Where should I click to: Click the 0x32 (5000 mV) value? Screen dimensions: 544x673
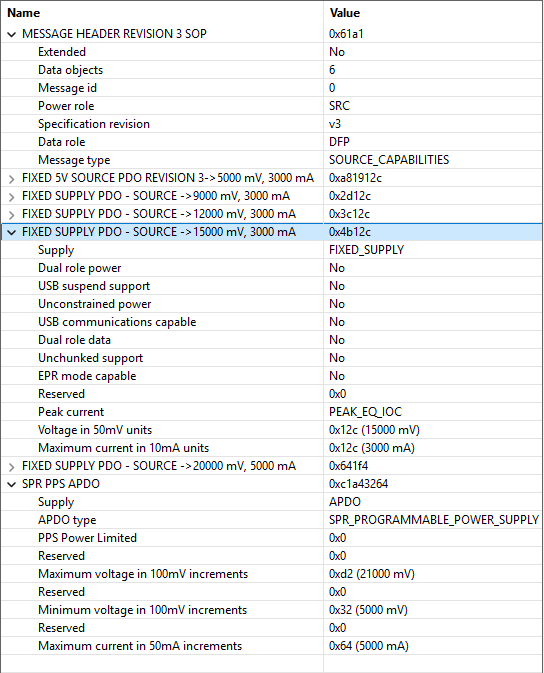pyautogui.click(x=368, y=610)
